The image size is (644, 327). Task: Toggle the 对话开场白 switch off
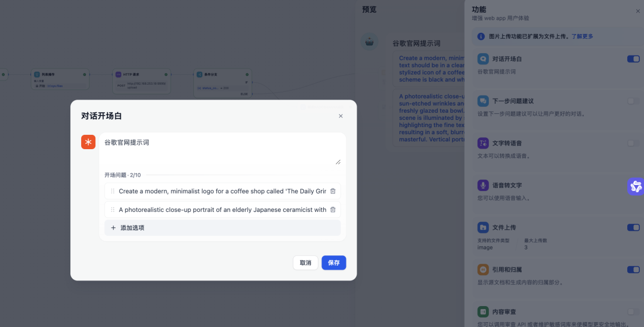(633, 58)
